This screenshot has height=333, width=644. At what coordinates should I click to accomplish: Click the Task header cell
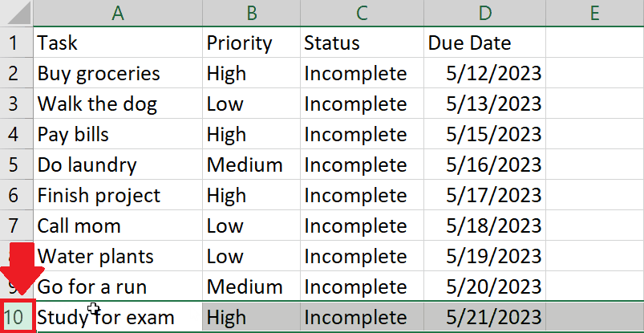tap(118, 43)
